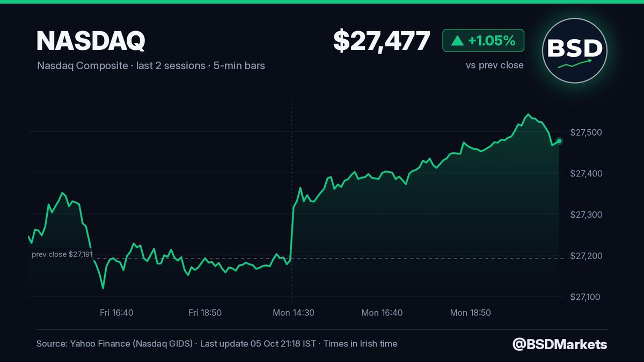
Task: Click the 'Fri 16:40' time label
Action: coord(117,313)
